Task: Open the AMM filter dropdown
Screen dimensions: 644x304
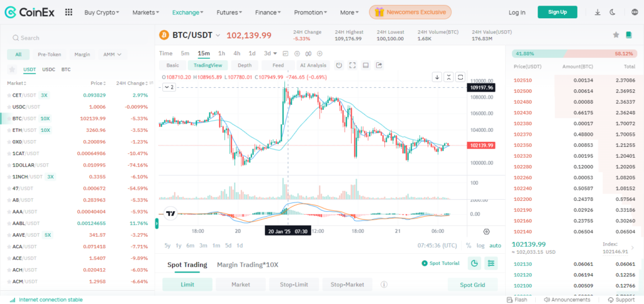Action: pyautogui.click(x=113, y=54)
